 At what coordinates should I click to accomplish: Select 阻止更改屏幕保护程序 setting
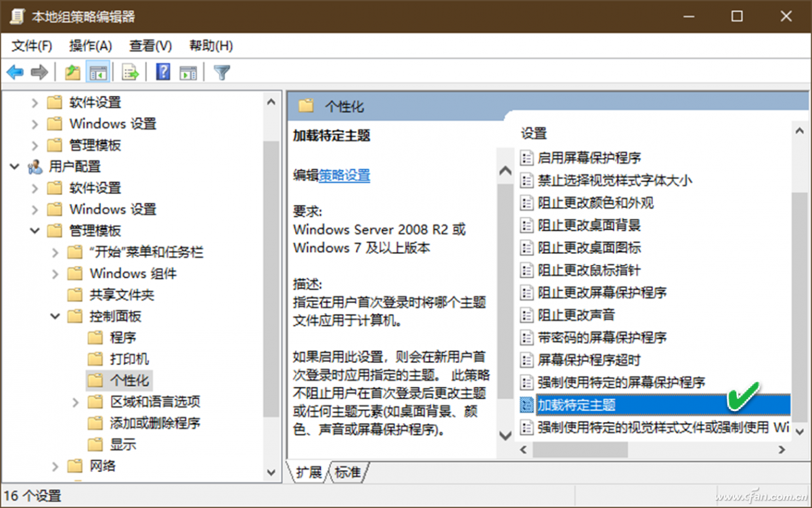(x=602, y=293)
